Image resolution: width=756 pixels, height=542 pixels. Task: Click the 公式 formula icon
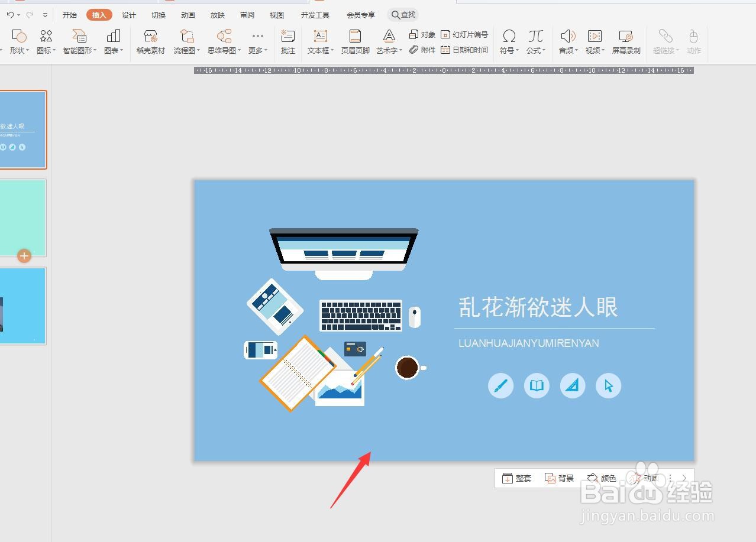coord(536,37)
